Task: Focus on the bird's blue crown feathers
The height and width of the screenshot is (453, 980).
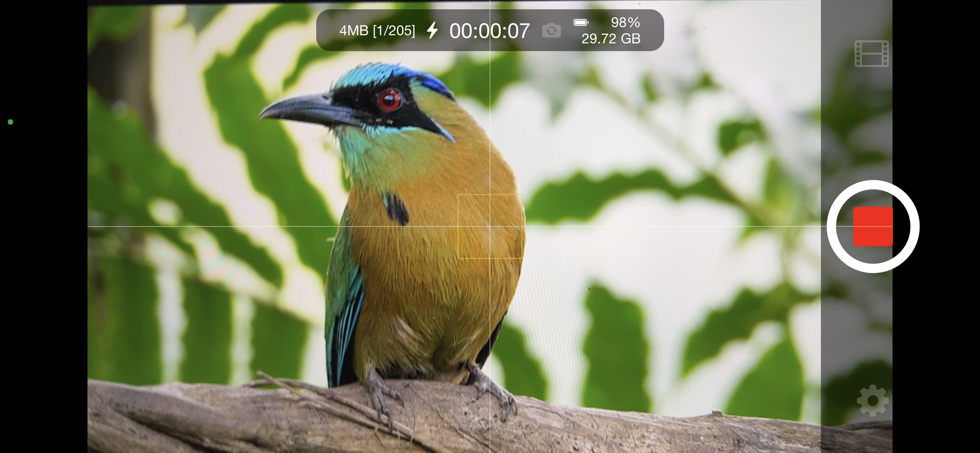Action: (x=391, y=73)
